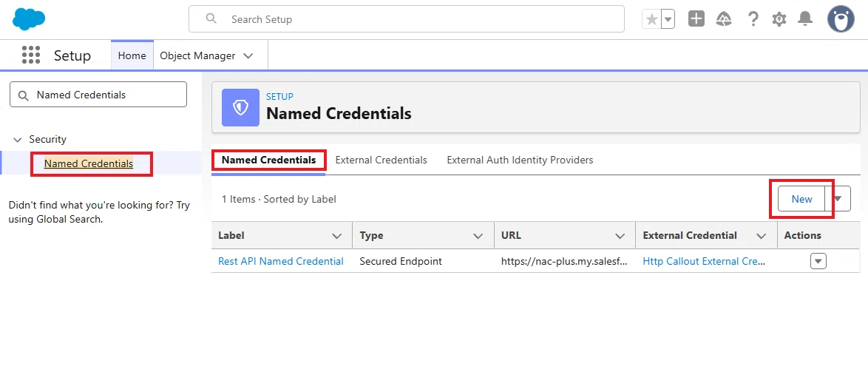
Task: Open the setup gear menu
Action: point(779,19)
